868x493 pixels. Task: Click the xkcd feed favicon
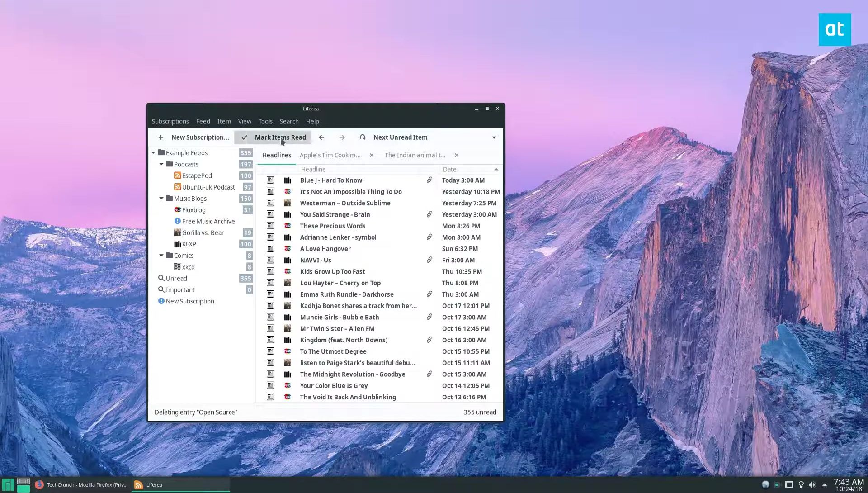coord(178,267)
